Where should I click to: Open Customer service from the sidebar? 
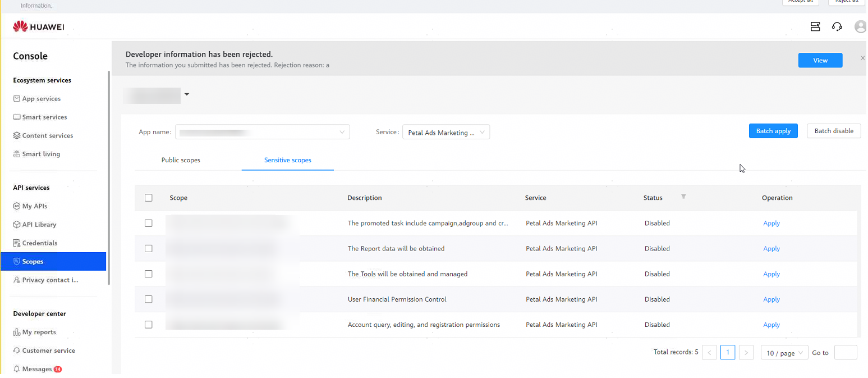[x=48, y=350]
